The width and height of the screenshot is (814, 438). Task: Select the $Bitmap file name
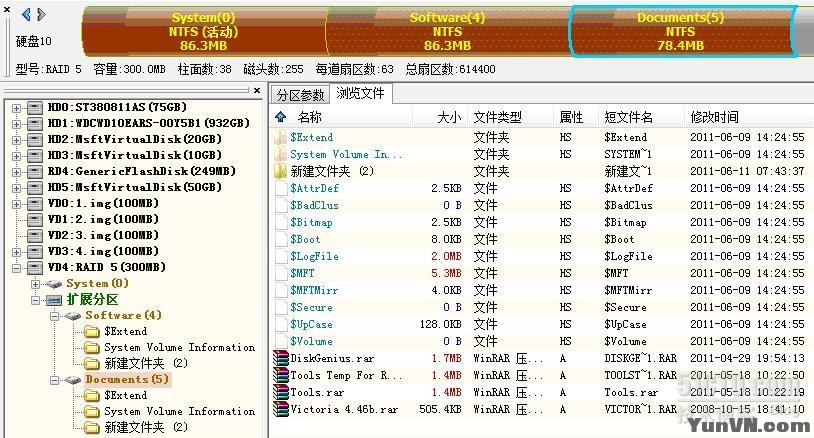coord(311,223)
